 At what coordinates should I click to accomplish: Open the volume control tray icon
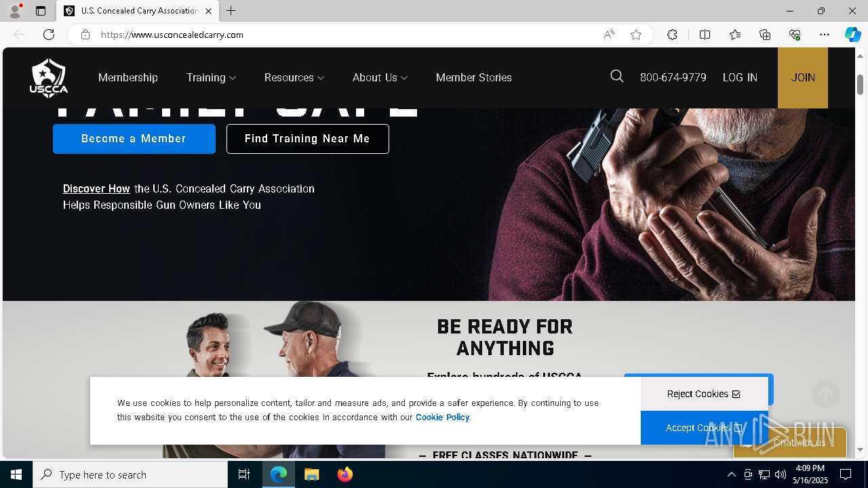[781, 474]
